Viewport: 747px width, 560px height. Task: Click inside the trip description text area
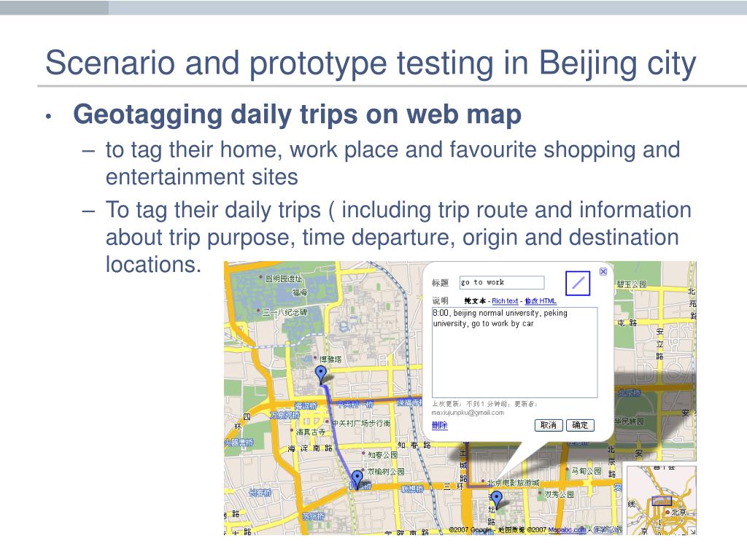514,352
